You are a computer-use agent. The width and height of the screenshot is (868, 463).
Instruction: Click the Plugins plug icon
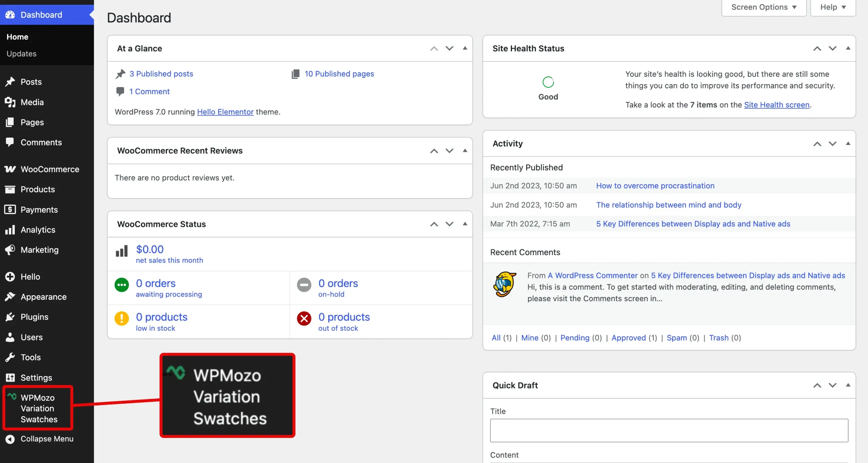(10, 317)
